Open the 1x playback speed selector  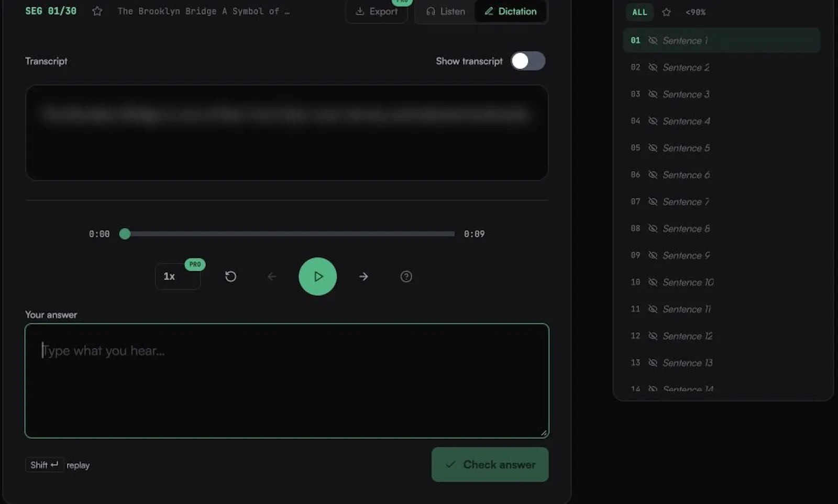178,276
